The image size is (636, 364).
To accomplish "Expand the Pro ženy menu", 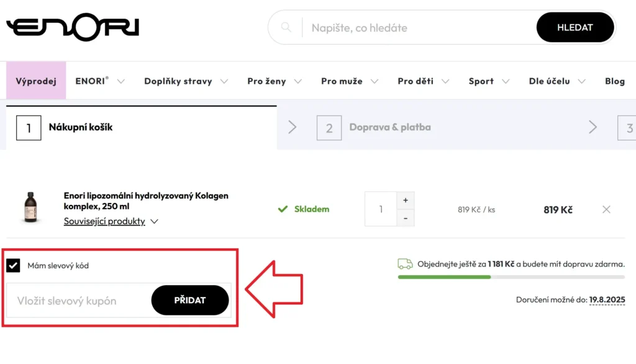I will (x=275, y=81).
